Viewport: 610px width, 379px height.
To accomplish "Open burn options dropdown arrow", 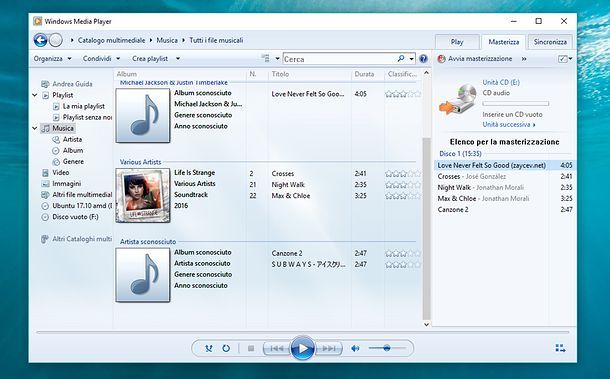I will tap(571, 59).
